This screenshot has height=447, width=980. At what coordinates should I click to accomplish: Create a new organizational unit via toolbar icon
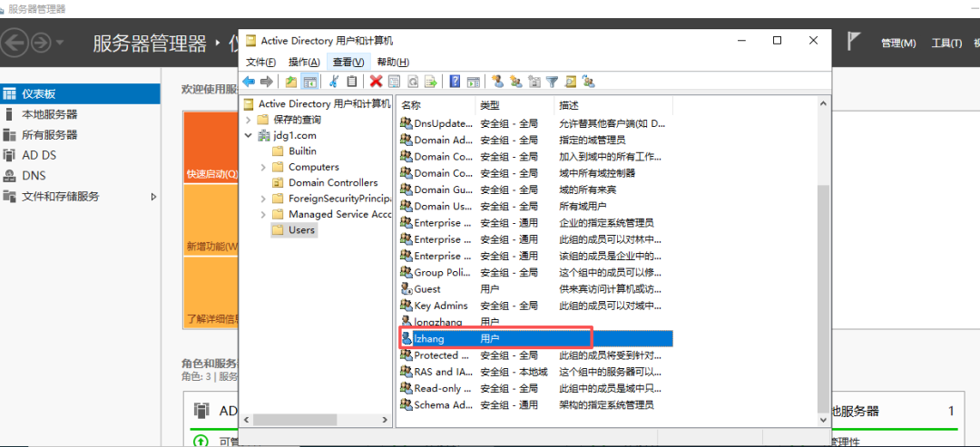[x=534, y=82]
